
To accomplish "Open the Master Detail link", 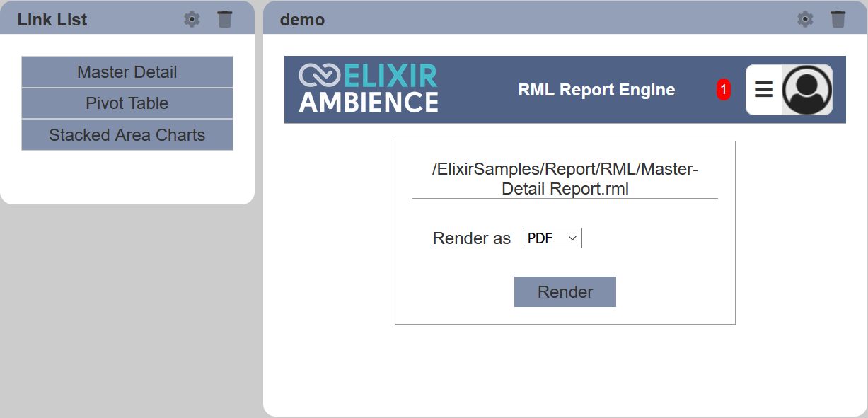I will (x=127, y=72).
